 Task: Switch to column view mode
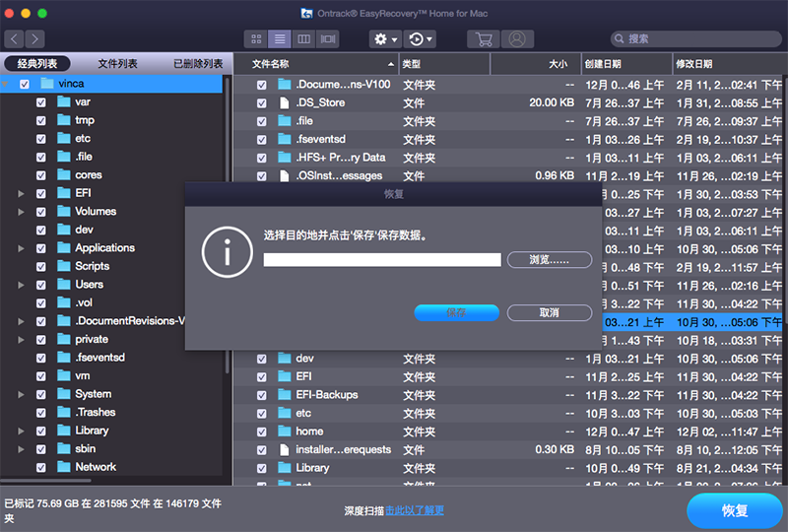pyautogui.click(x=304, y=38)
